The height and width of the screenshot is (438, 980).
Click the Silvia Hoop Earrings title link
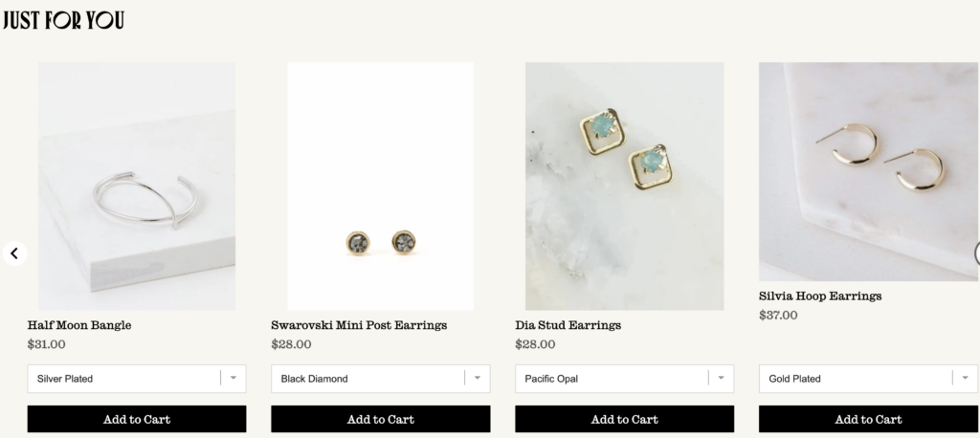pyautogui.click(x=820, y=296)
